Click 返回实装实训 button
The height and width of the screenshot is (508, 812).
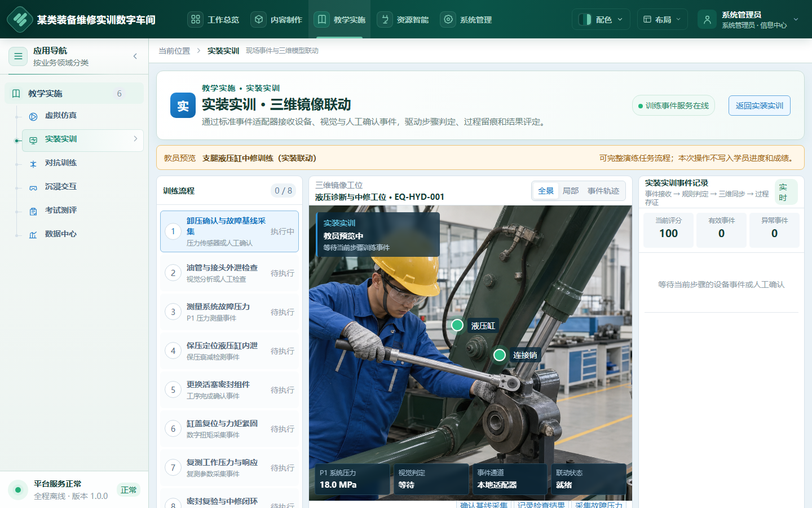(759, 106)
